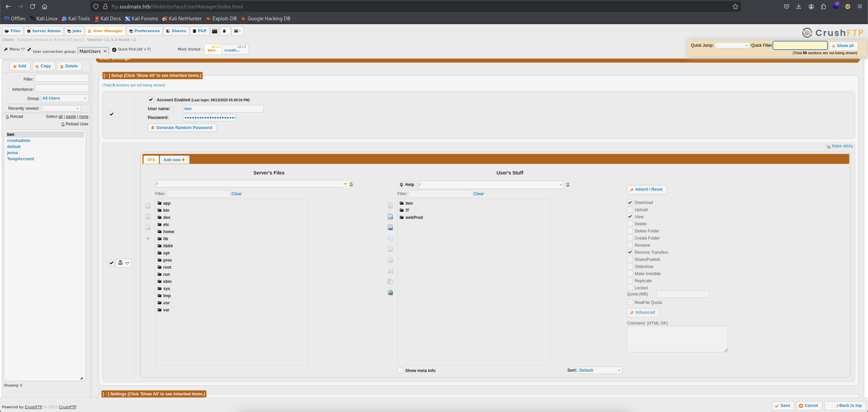Open the Files tab
The width and height of the screenshot is (868, 412).
(13, 31)
